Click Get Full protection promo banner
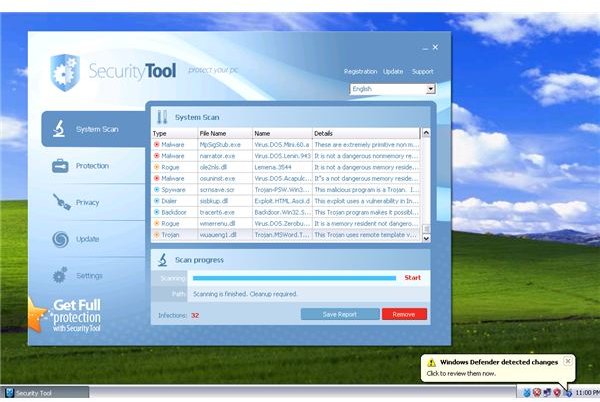Viewport: 600px width, 402px height. 67,316
